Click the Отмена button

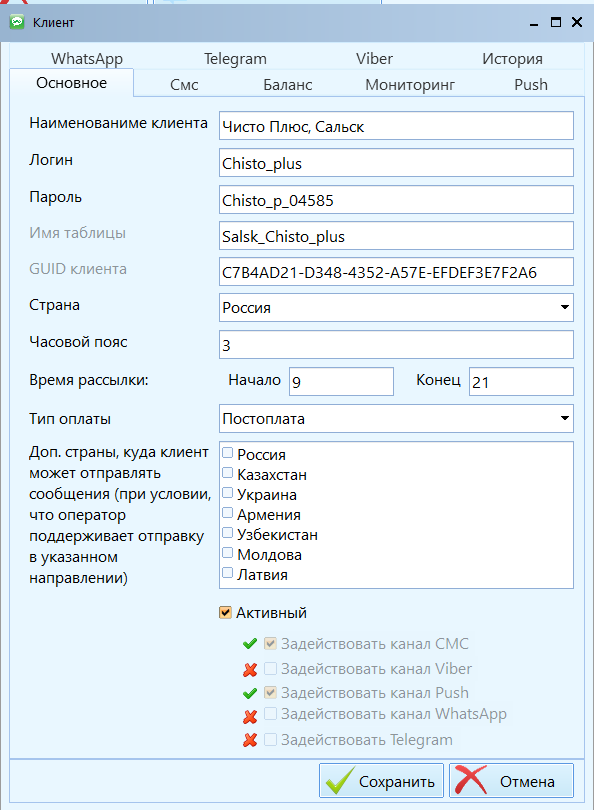coord(511,781)
